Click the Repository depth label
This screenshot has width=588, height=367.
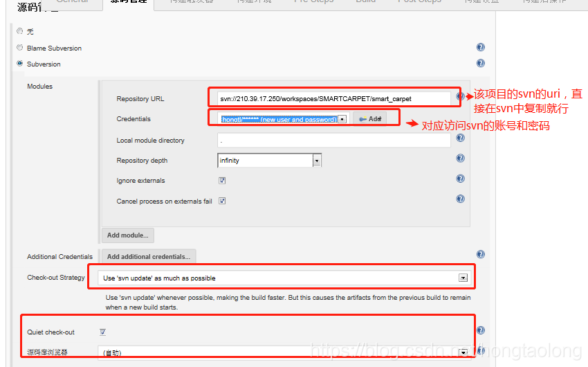142,161
